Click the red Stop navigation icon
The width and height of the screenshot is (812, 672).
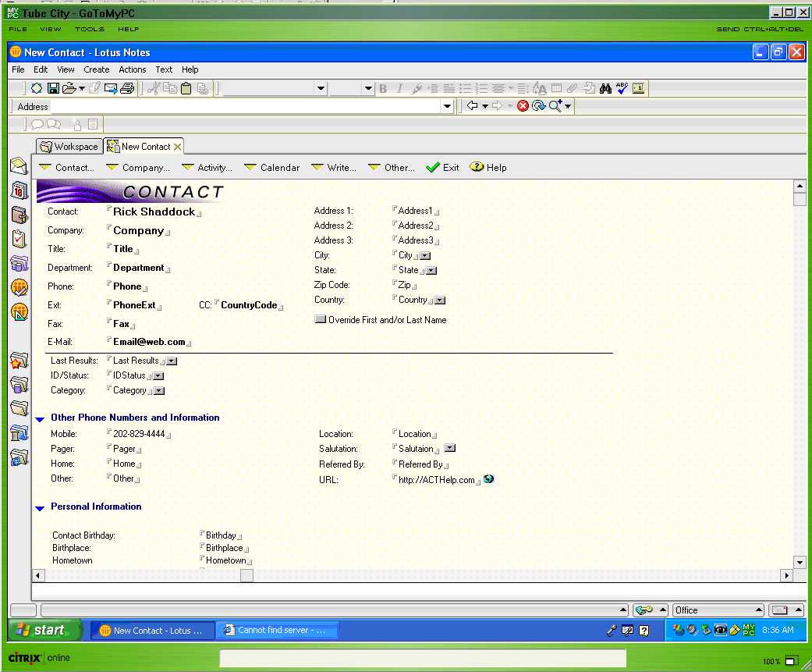[523, 106]
